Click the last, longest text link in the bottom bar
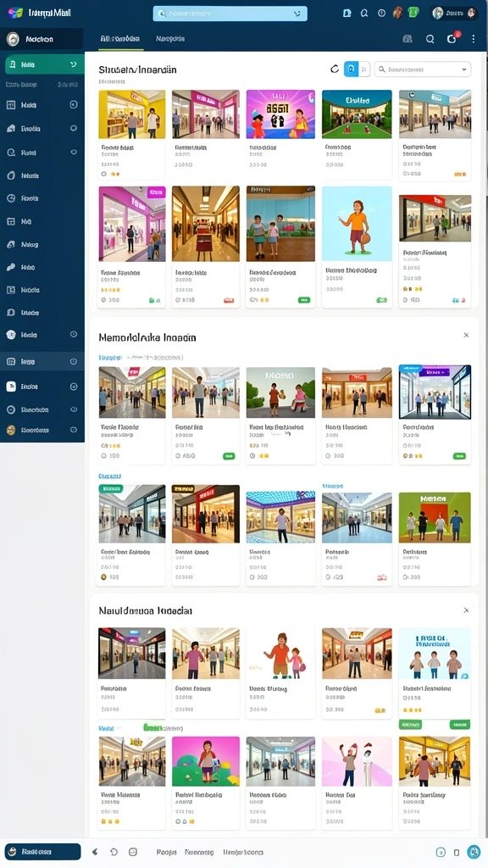Image resolution: width=488 pixels, height=868 pixels. tap(243, 853)
